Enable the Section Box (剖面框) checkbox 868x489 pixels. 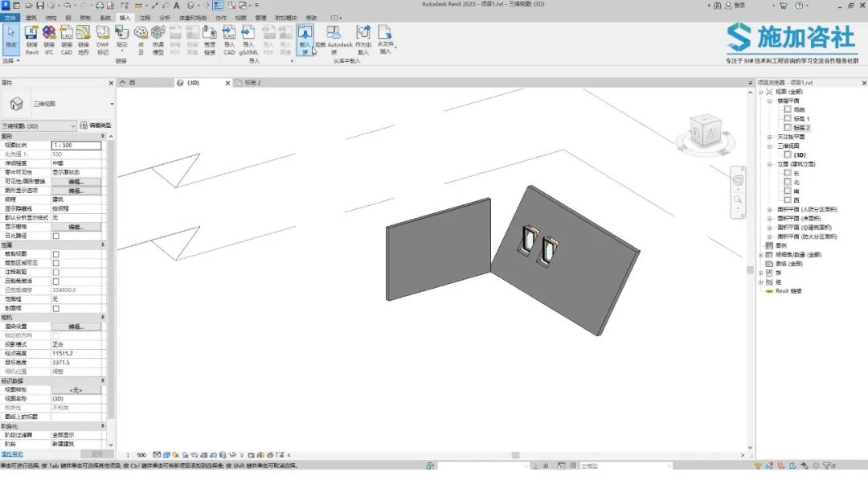pyautogui.click(x=56, y=309)
